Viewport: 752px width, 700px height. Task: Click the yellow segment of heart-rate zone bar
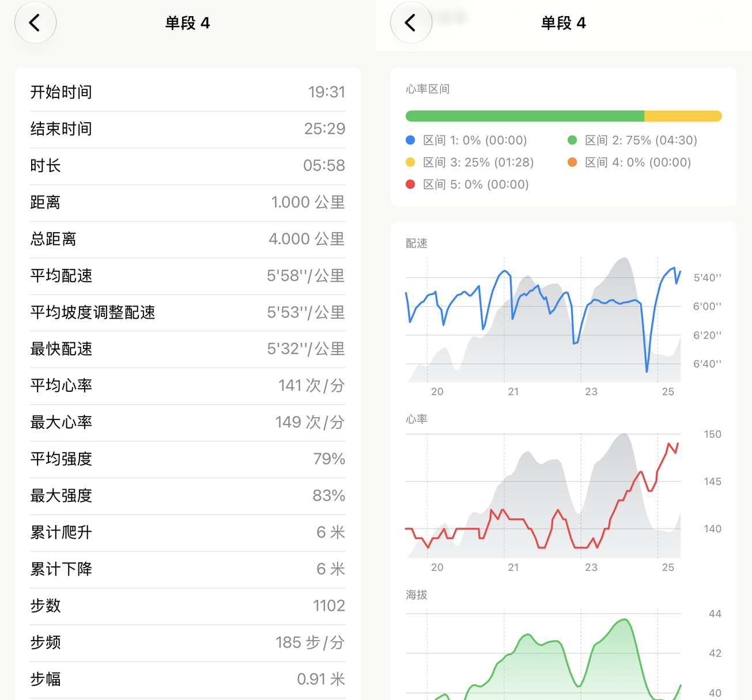[683, 116]
